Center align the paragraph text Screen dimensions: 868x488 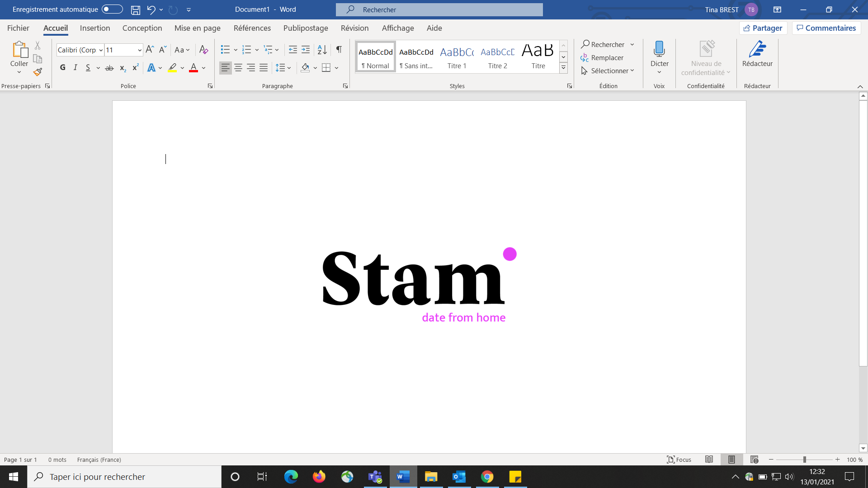(x=238, y=68)
